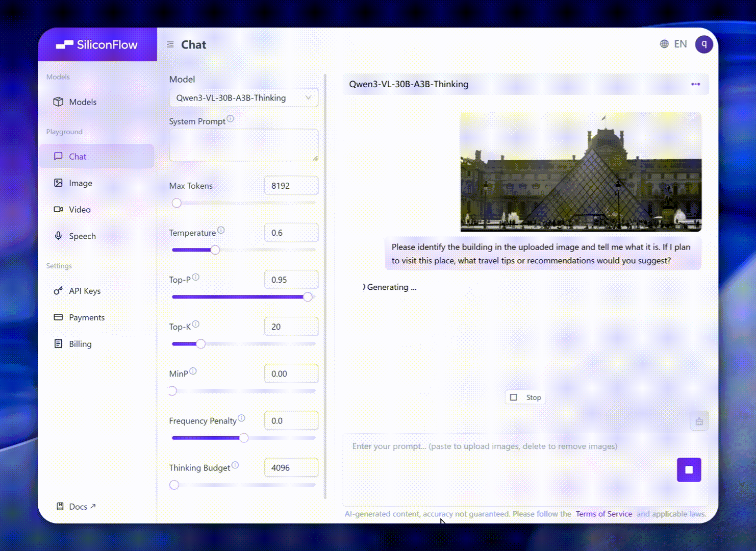The image size is (756, 551).
Task: Click the Thinking Budget slider handle
Action: (174, 485)
